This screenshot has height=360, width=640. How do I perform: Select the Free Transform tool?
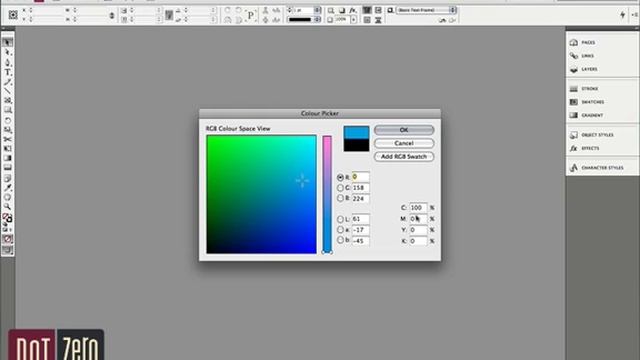7,149
